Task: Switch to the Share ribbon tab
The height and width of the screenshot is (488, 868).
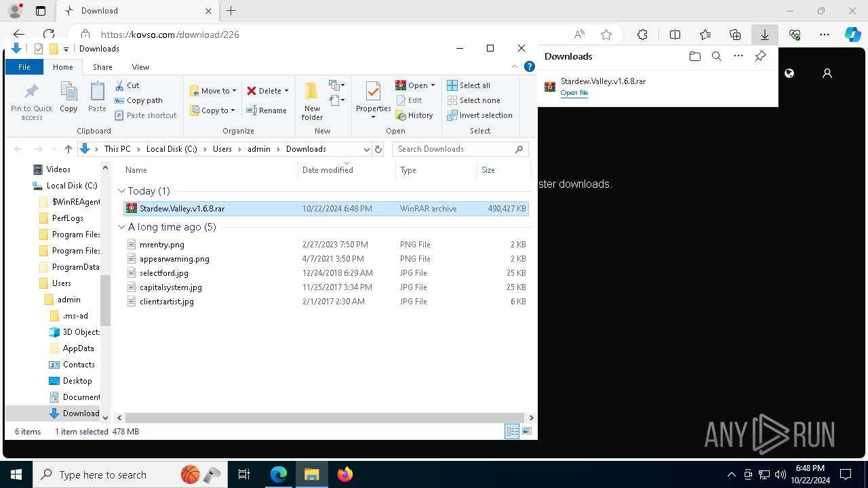Action: tap(102, 67)
